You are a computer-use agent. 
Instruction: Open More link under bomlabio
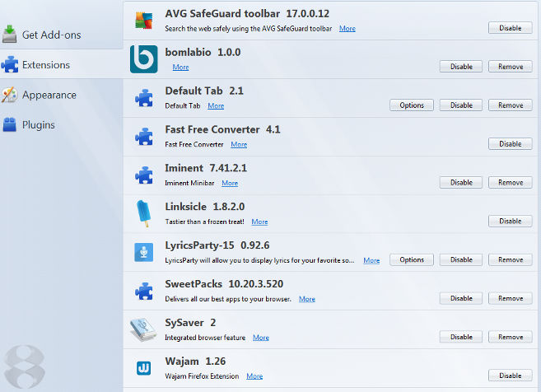(x=180, y=68)
